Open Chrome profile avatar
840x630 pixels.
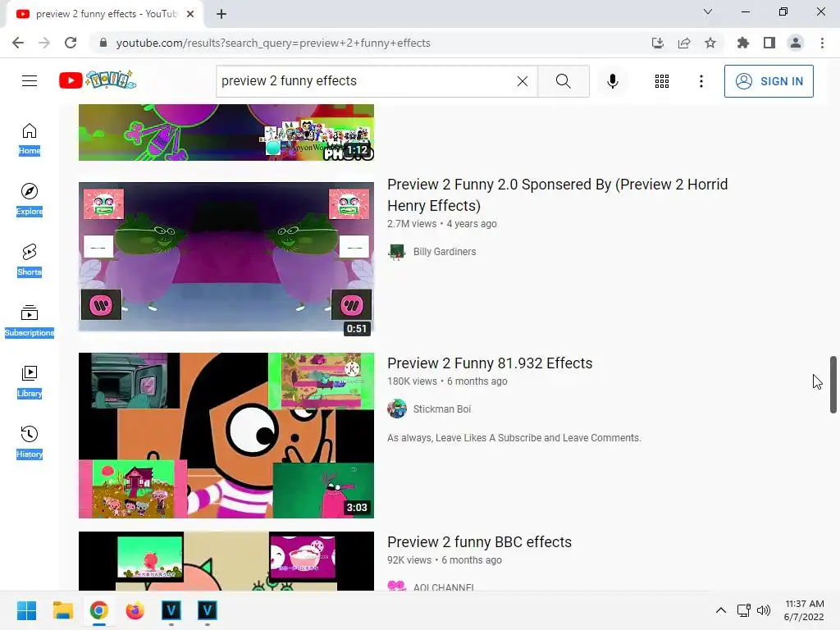coord(796,43)
